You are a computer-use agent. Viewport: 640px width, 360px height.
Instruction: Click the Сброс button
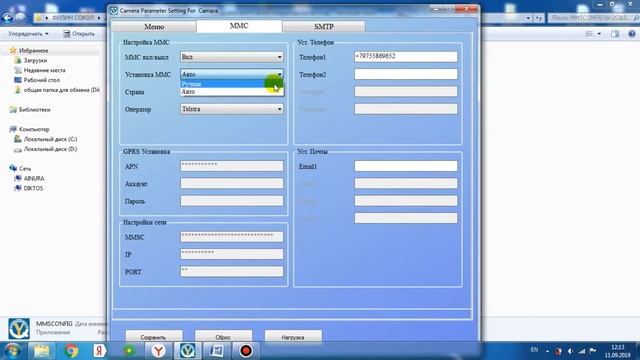pyautogui.click(x=223, y=337)
